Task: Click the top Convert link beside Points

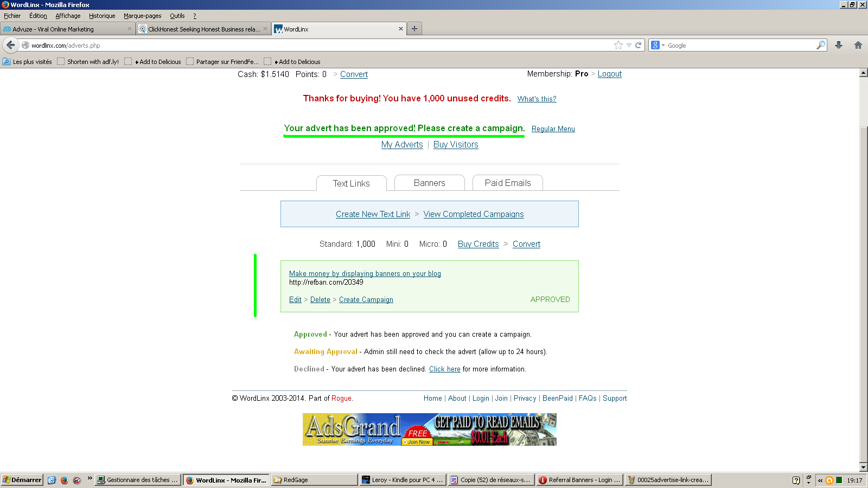Action: pyautogui.click(x=354, y=74)
